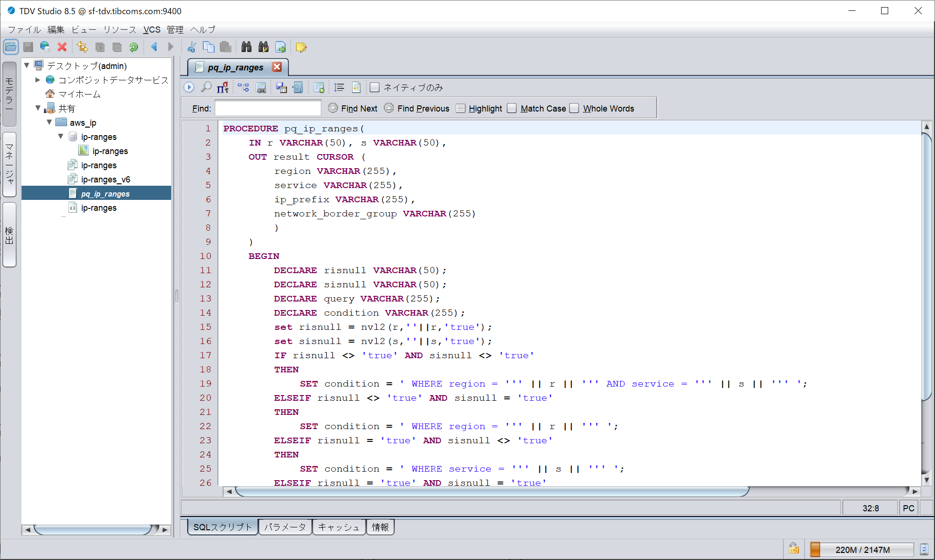This screenshot has width=935, height=560.
Task: Enable the ネイティブのみ checkbox
Action: point(375,87)
